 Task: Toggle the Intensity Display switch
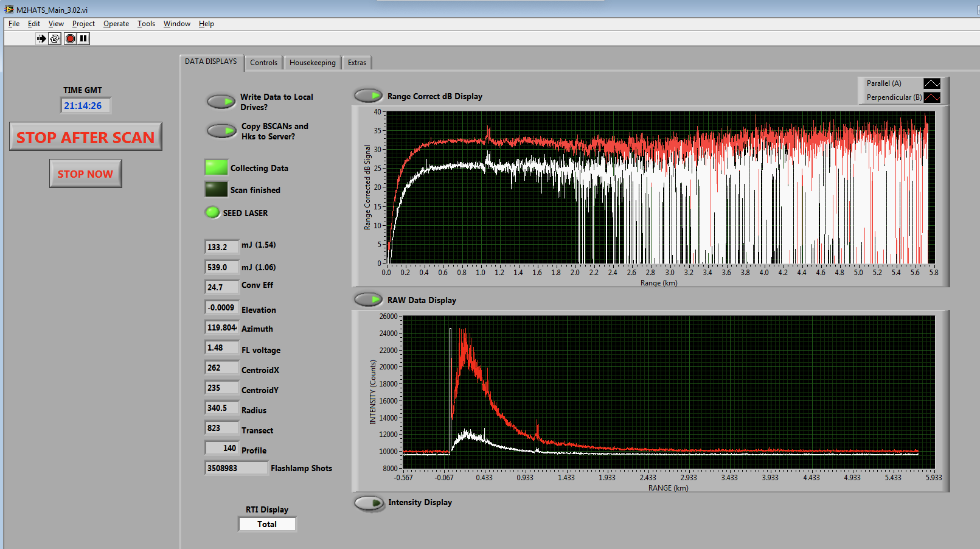pos(369,503)
